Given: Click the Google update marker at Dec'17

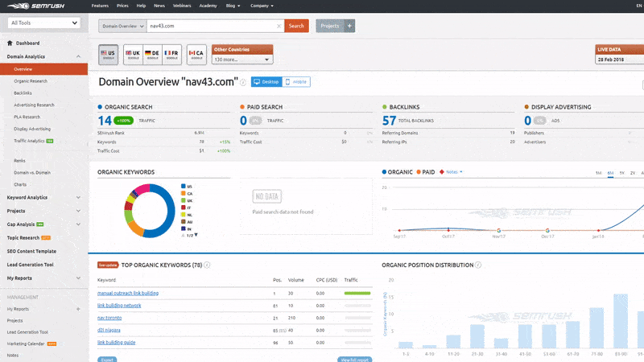Looking at the screenshot, I should 547,230.
